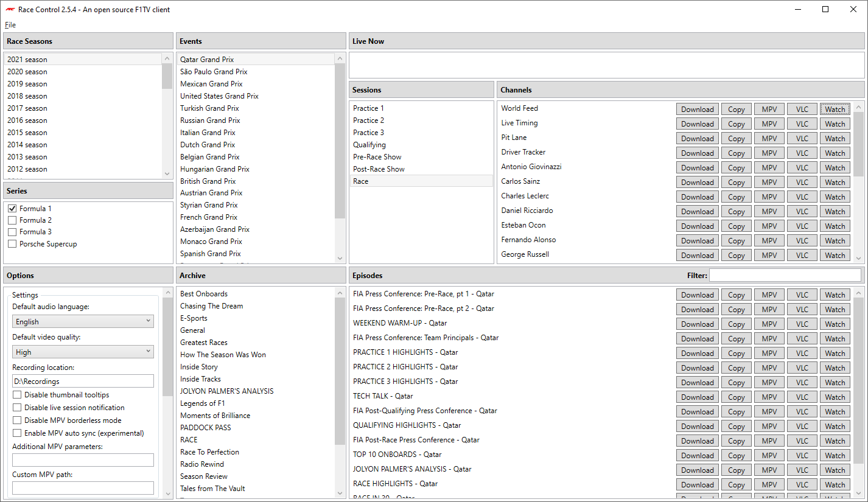Download TECH TALK - Qatar episode
This screenshot has height=502, width=868.
coord(698,397)
